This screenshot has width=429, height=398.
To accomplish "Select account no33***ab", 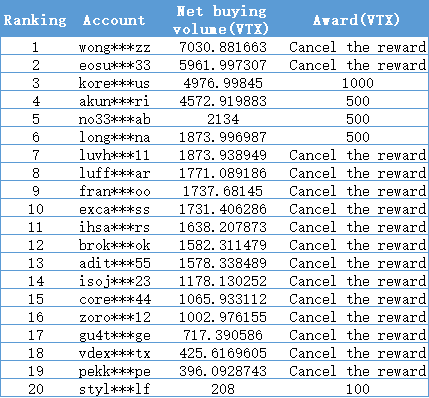I will pos(114,119).
